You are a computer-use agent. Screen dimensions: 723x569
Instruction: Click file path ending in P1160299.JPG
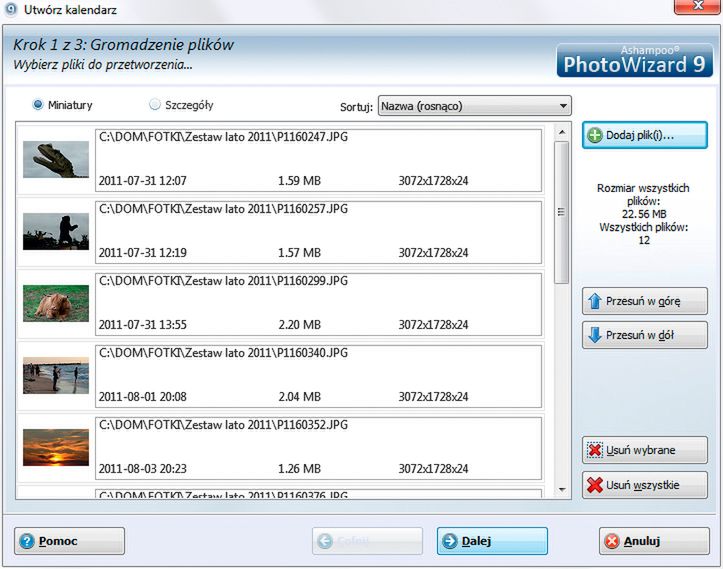tap(223, 281)
